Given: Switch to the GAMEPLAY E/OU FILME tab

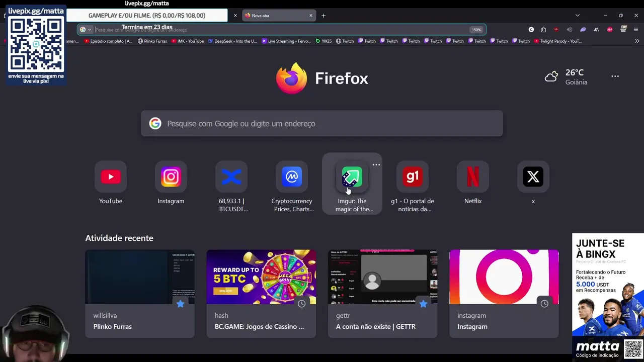Looking at the screenshot, I should point(147,16).
